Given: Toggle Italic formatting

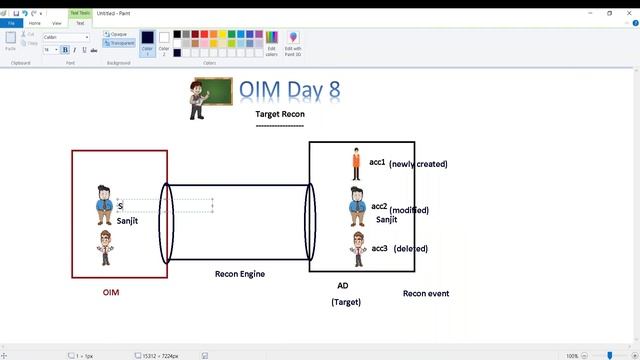Looking at the screenshot, I should pos(75,50).
